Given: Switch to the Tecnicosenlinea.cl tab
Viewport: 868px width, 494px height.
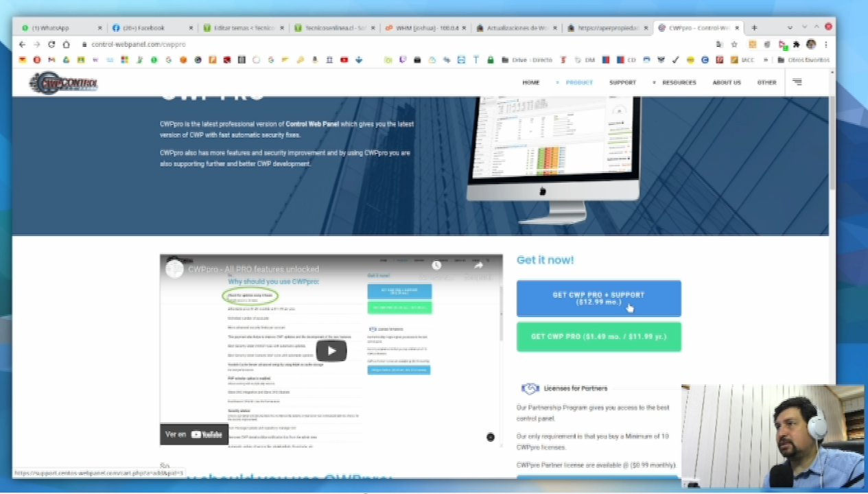Looking at the screenshot, I should 333,28.
